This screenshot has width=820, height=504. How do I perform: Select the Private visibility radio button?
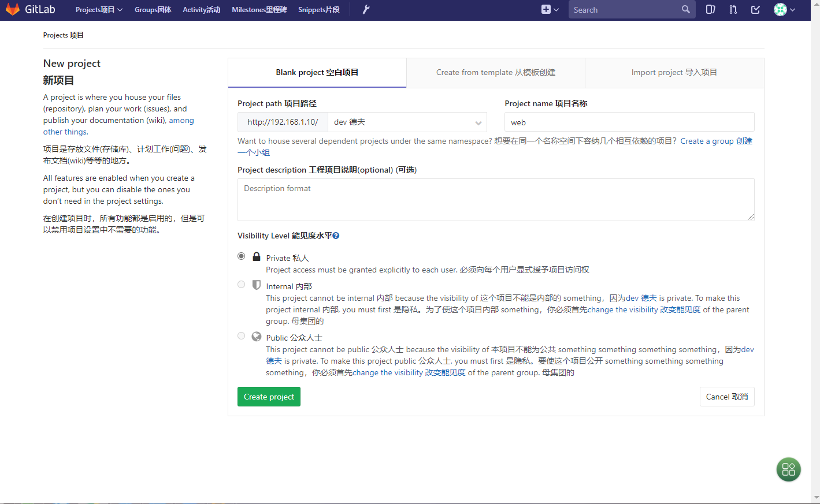tap(242, 256)
